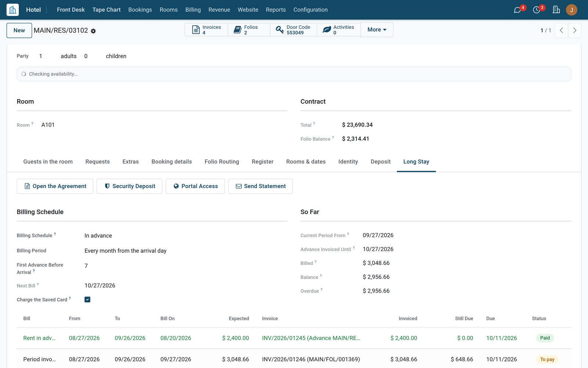Switch to Identity tab
The image size is (588, 368).
click(348, 162)
